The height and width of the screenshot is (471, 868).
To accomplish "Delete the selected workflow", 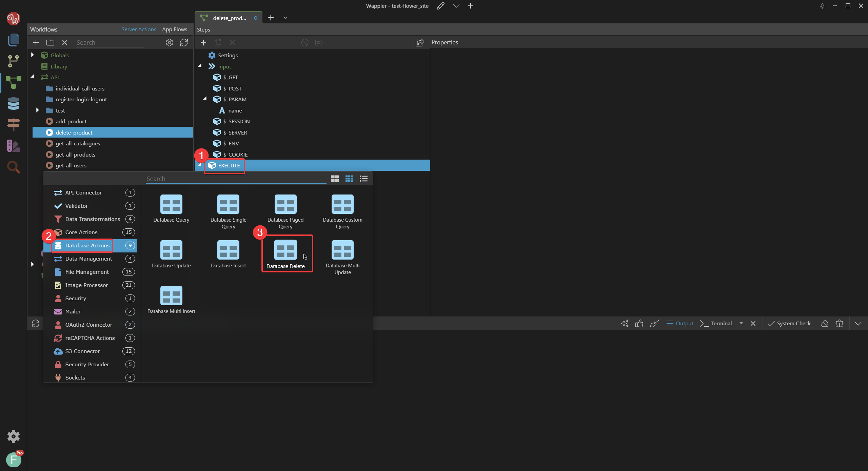I will coord(65,42).
